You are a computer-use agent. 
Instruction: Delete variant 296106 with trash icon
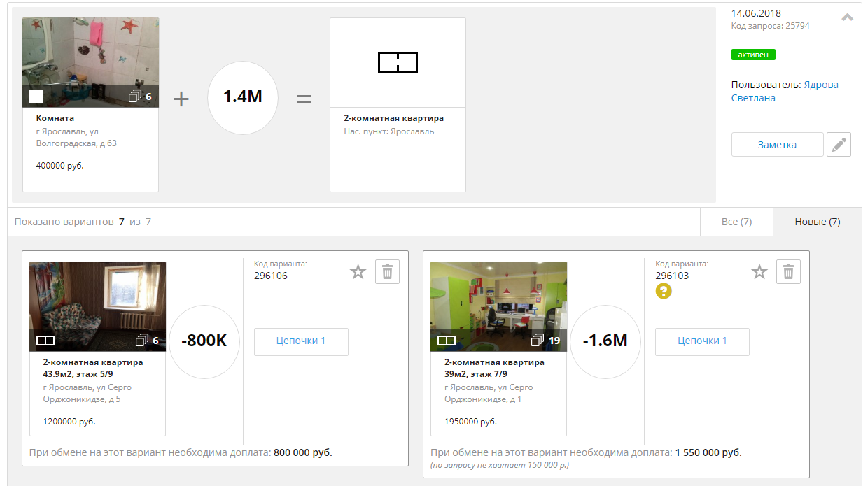[387, 272]
